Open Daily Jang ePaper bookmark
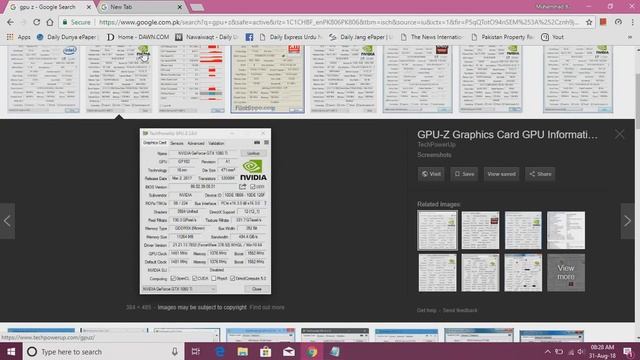Screen dimensions: 640x360 tap(361, 37)
